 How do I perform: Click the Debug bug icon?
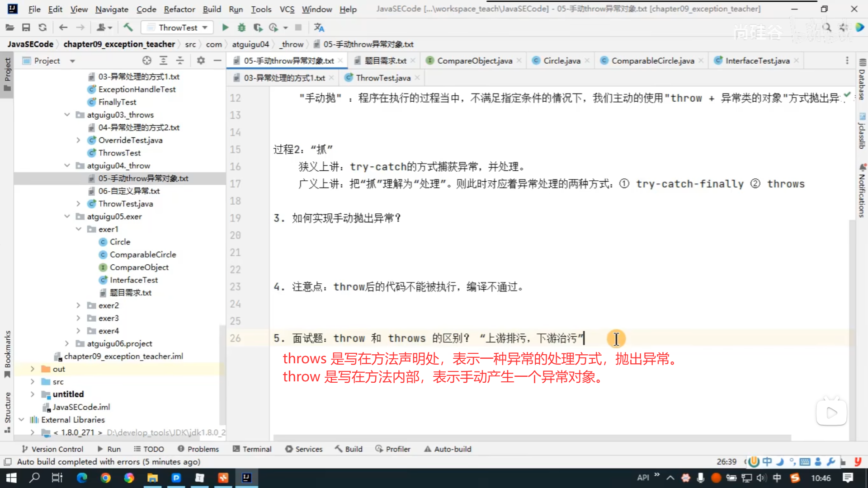[x=241, y=28]
